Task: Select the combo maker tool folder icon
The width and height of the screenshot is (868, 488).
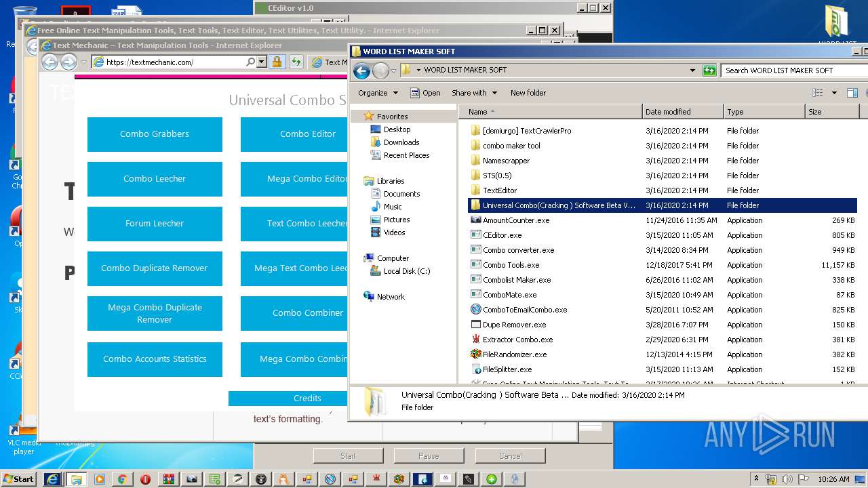Action: coord(475,146)
